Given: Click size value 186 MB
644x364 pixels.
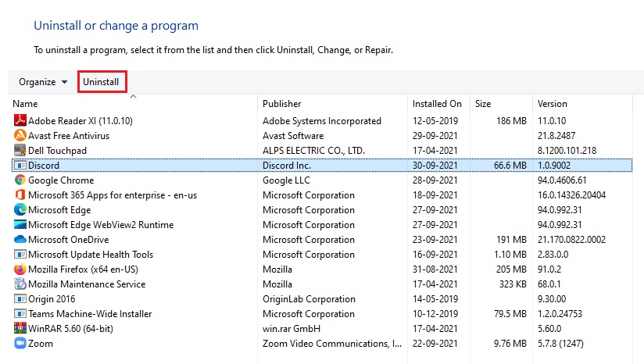Looking at the screenshot, I should click(x=511, y=120).
